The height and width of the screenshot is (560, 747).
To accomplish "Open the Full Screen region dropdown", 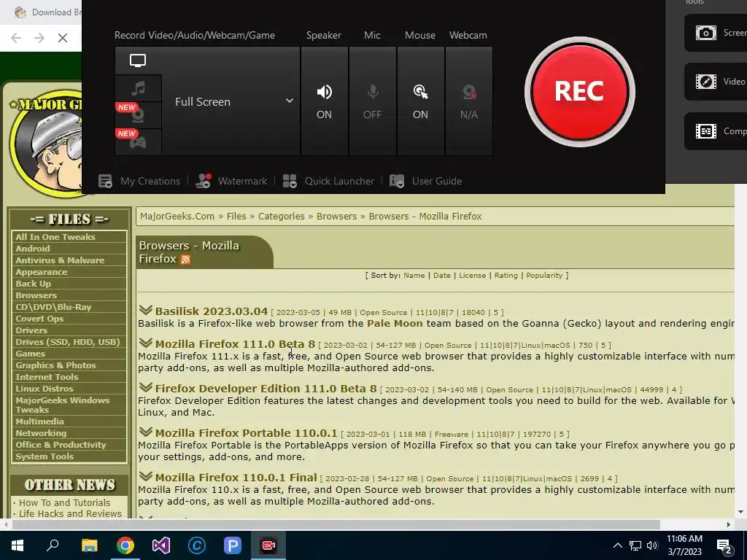I will point(231,101).
